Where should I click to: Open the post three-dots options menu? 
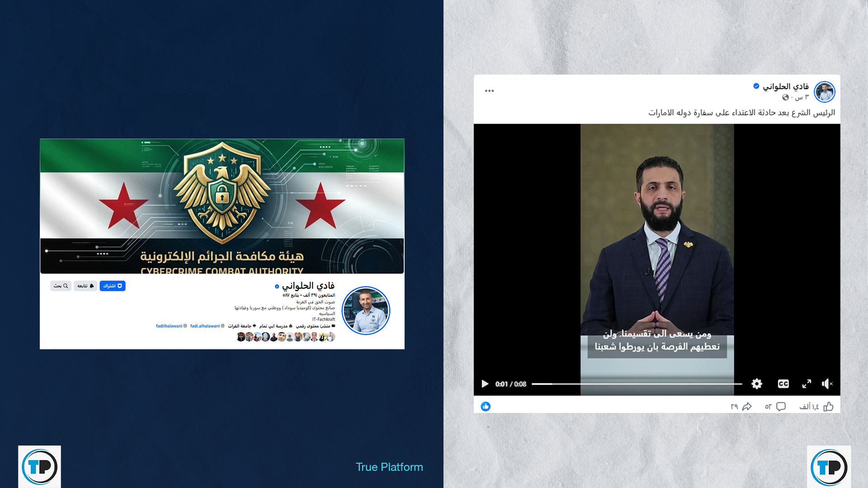coord(489,91)
